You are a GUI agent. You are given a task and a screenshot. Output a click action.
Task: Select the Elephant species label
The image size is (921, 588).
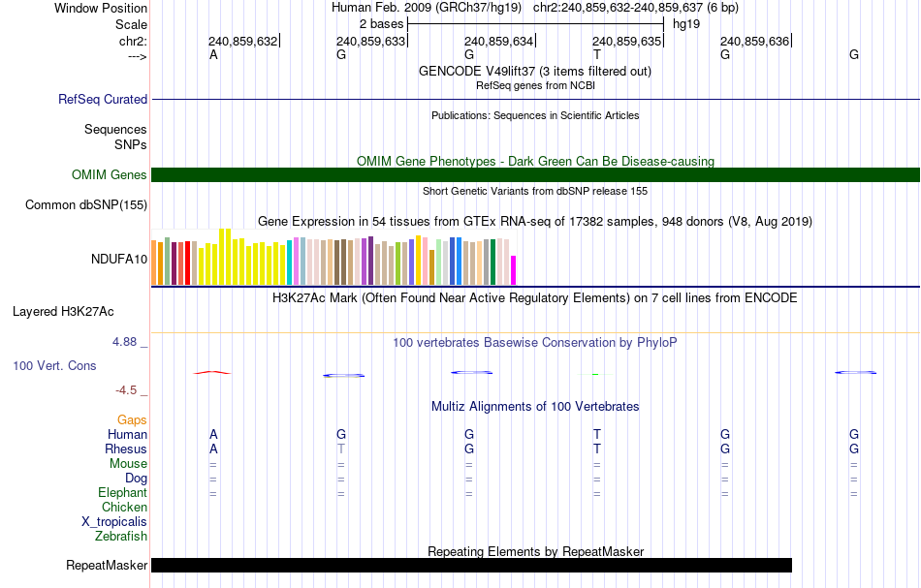click(122, 492)
